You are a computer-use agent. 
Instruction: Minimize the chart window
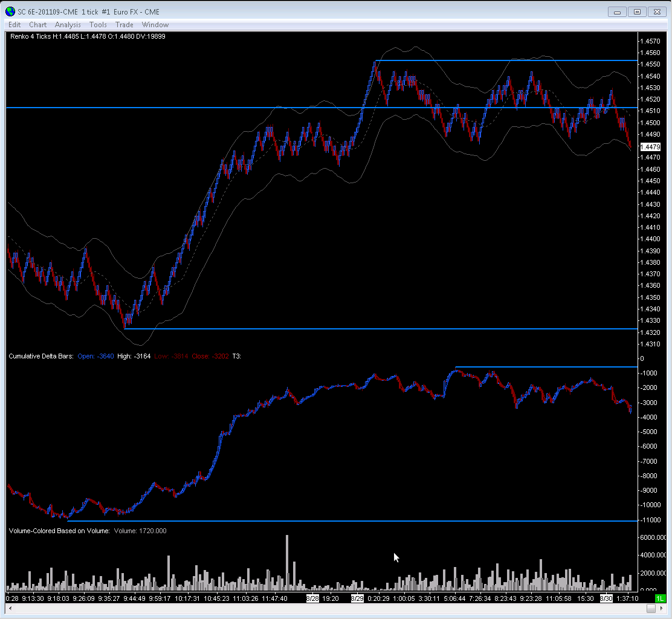coord(617,12)
